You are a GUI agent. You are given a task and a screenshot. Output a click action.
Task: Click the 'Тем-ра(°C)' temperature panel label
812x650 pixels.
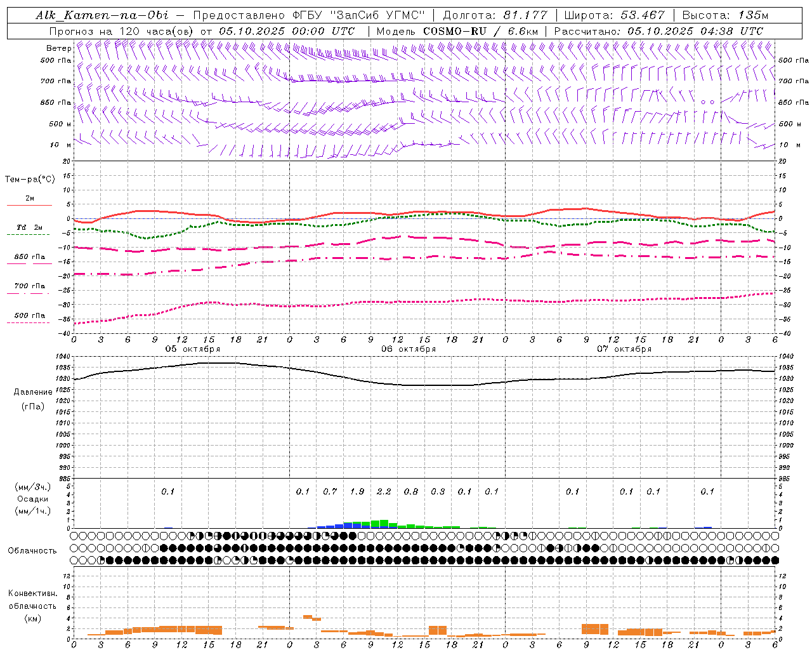(30, 180)
